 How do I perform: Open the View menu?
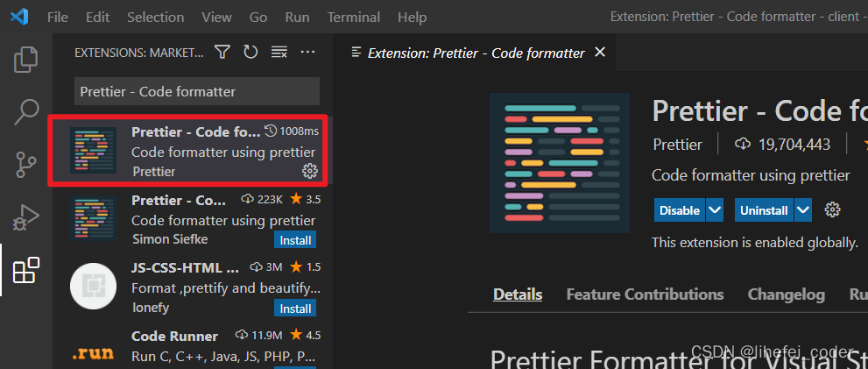tap(215, 18)
